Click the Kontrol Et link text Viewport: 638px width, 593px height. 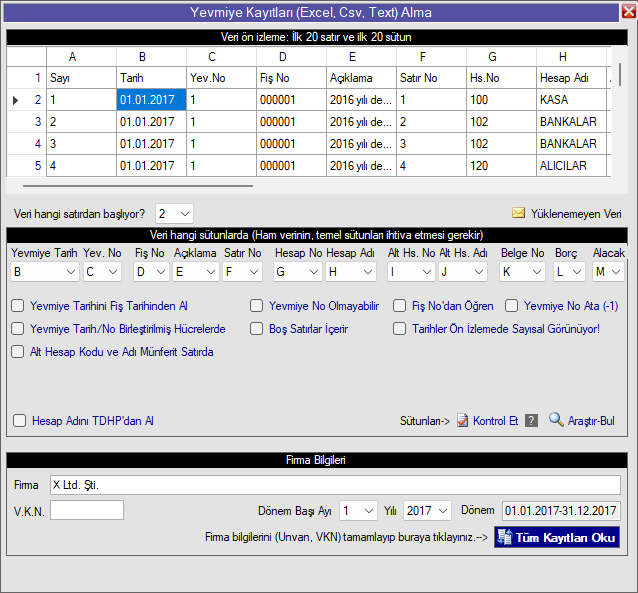point(495,421)
